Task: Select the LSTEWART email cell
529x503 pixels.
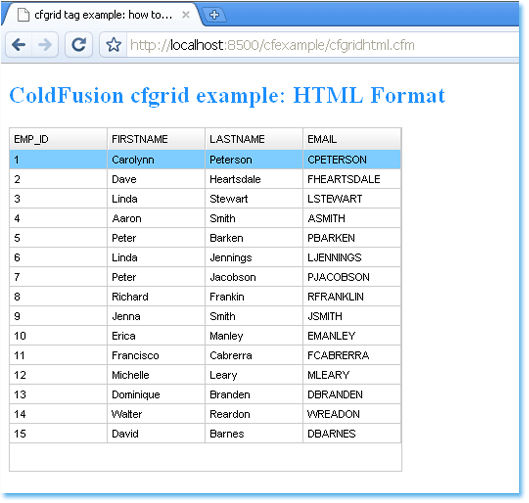Action: pos(352,199)
